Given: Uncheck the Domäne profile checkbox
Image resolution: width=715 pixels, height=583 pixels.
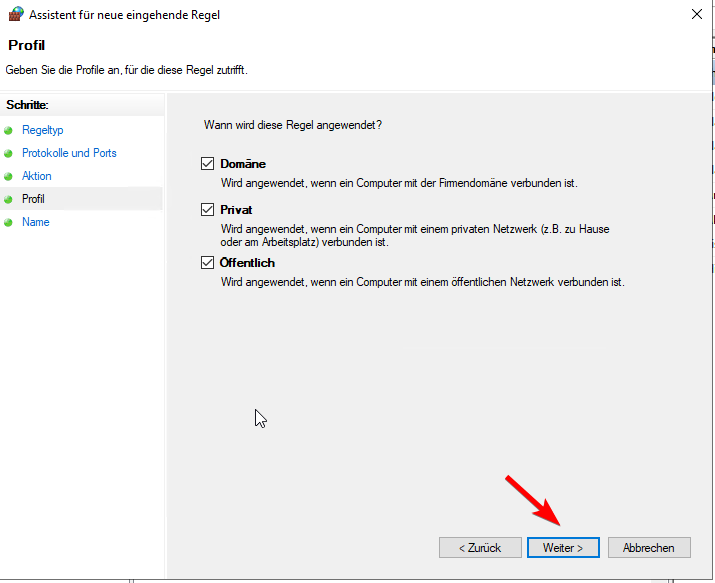Looking at the screenshot, I should pyautogui.click(x=207, y=163).
